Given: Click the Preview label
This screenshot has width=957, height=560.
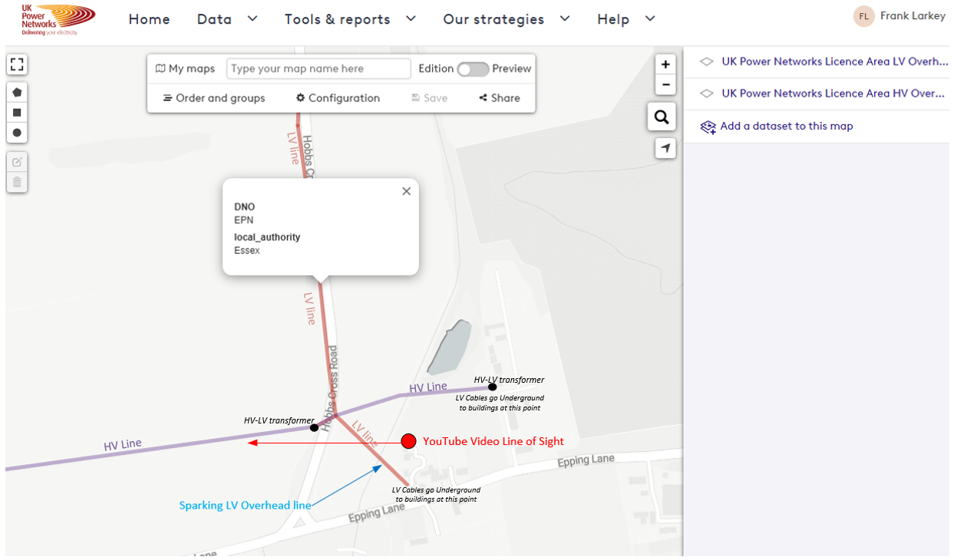Looking at the screenshot, I should (512, 69).
